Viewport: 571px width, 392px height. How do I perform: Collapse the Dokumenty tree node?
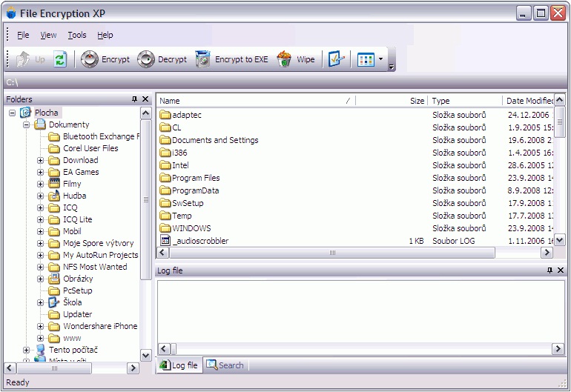[26, 124]
